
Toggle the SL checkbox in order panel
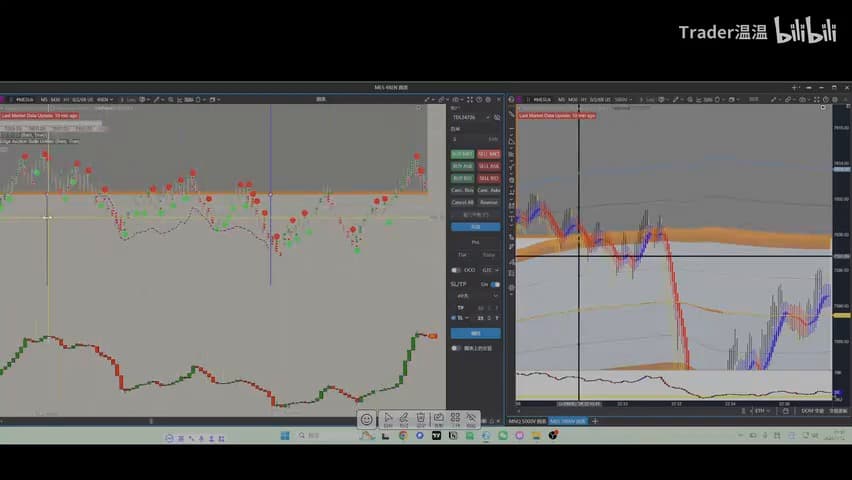(453, 318)
